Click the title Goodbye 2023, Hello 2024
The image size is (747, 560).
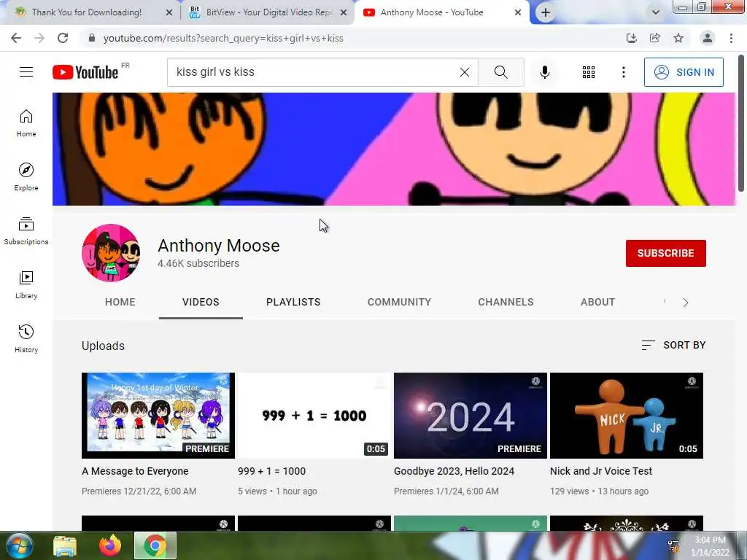[x=454, y=471]
